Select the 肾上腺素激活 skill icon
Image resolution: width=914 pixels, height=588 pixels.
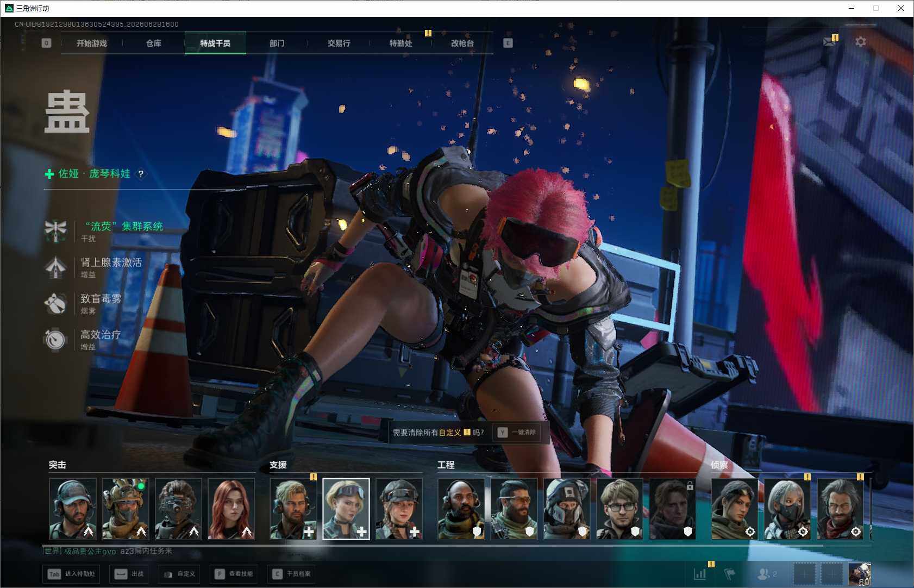click(55, 267)
